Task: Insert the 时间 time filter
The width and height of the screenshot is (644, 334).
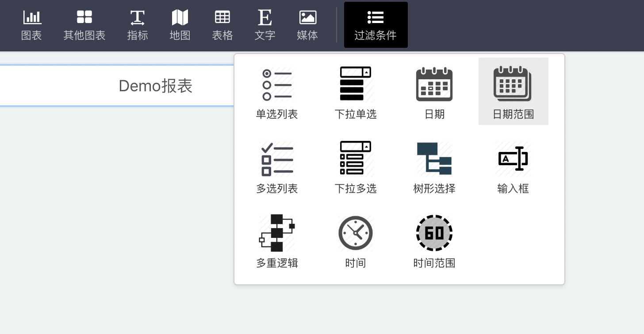Action: coord(356,240)
